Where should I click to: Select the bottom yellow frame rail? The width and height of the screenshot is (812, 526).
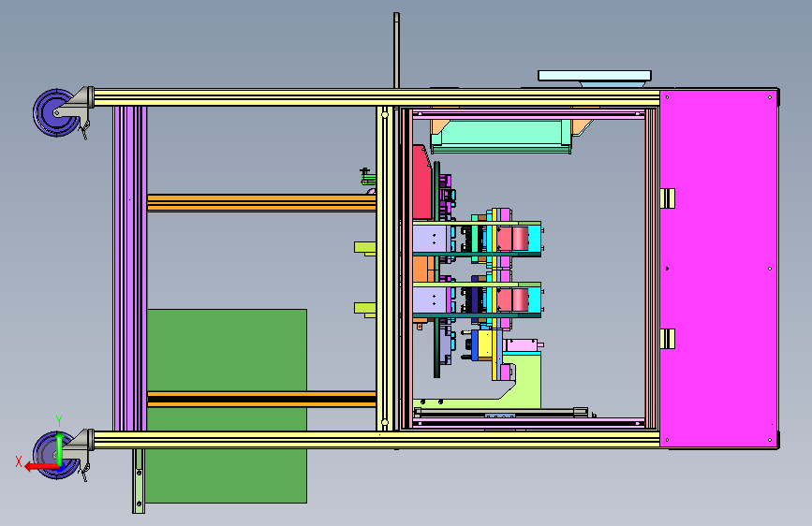tap(376, 440)
